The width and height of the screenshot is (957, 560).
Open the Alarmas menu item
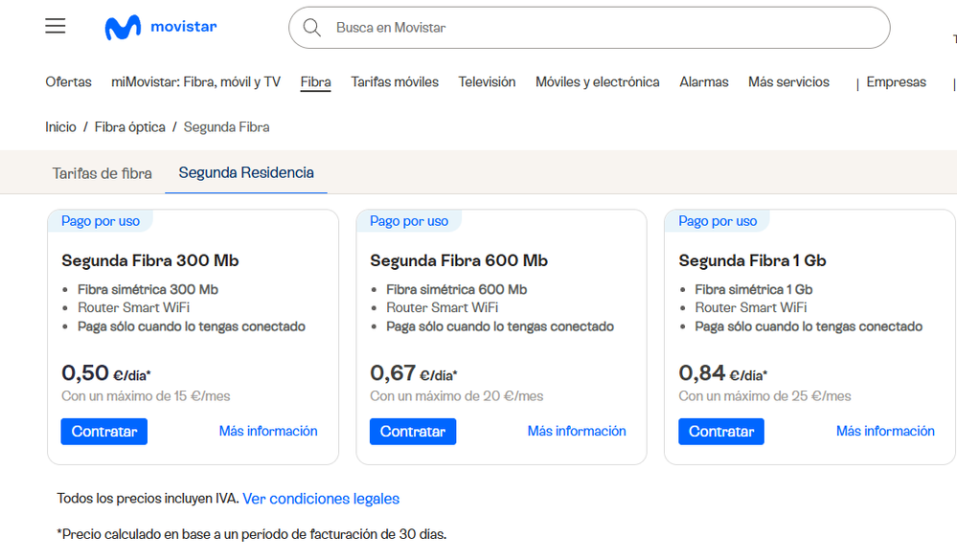coord(704,82)
